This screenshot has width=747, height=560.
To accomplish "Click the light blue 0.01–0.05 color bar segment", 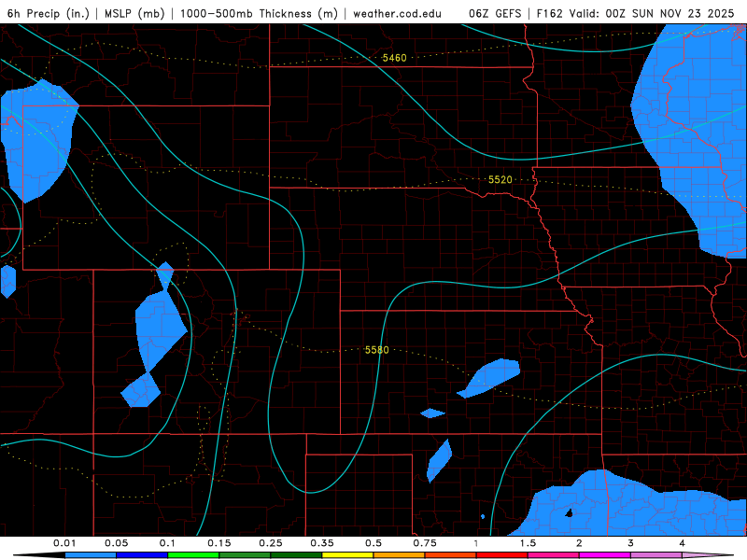I will click(x=91, y=555).
